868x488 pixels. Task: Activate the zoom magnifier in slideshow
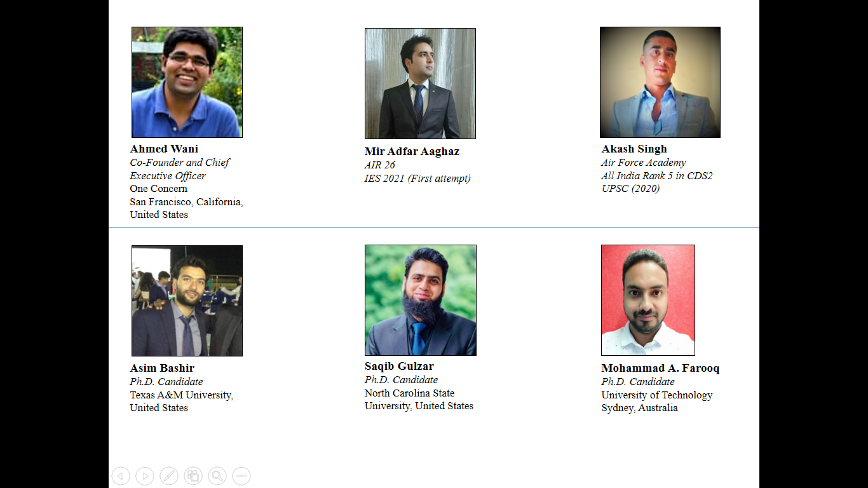click(217, 476)
